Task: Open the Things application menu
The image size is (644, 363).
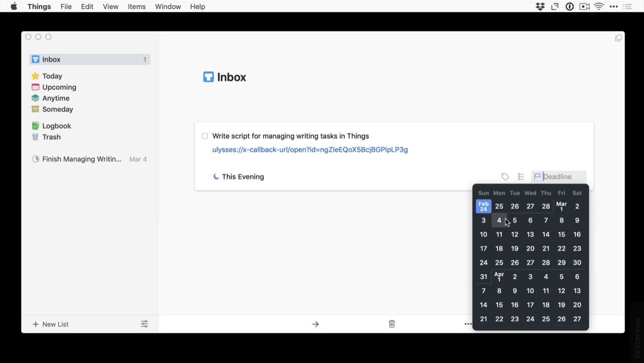Action: pos(39,6)
